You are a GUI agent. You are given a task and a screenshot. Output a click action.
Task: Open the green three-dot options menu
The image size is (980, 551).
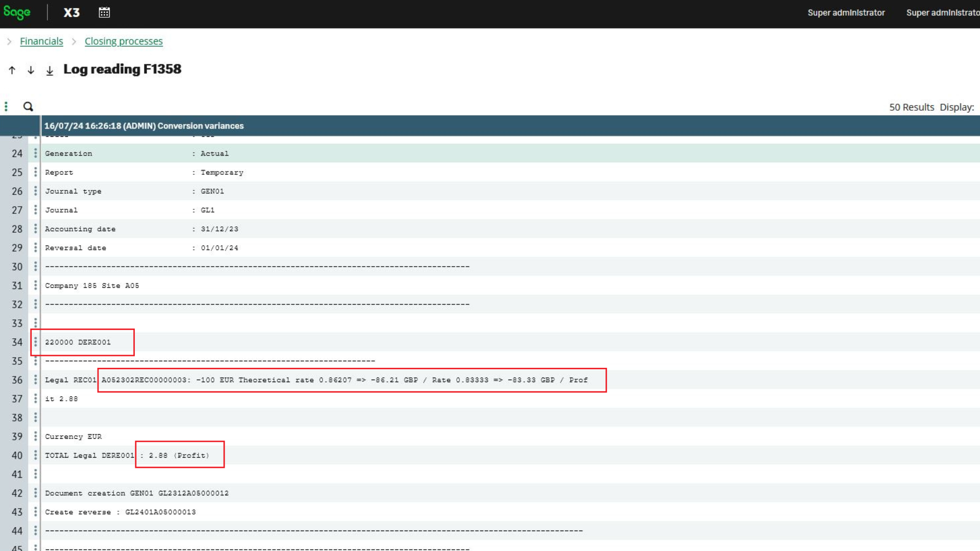coord(6,107)
